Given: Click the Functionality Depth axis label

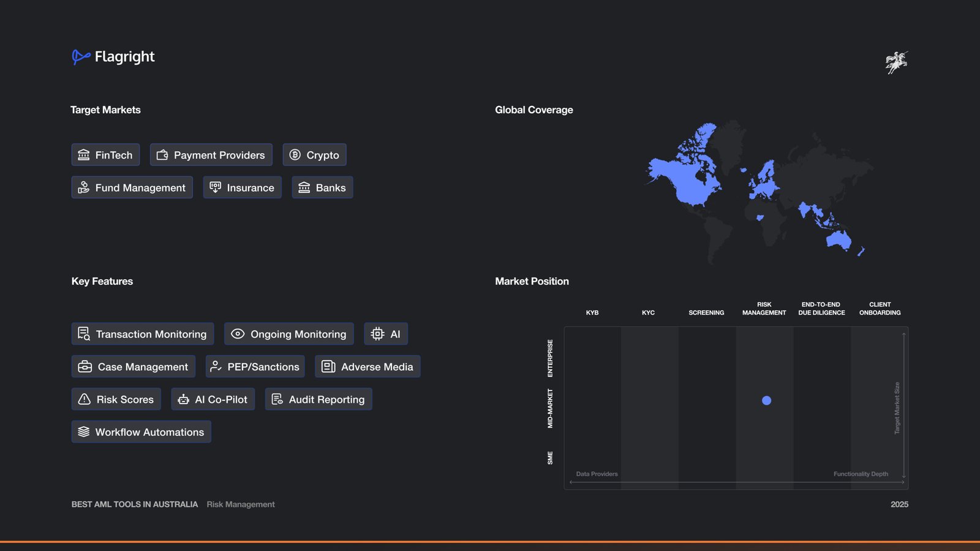Looking at the screenshot, I should pyautogui.click(x=861, y=474).
